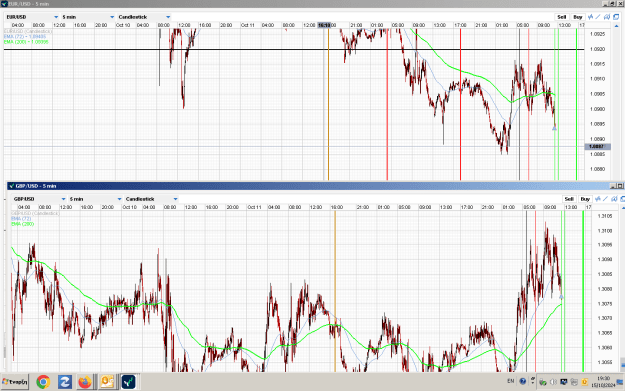Open the Outlook icon on taskbar
This screenshot has height=391, width=625.
pos(107,382)
